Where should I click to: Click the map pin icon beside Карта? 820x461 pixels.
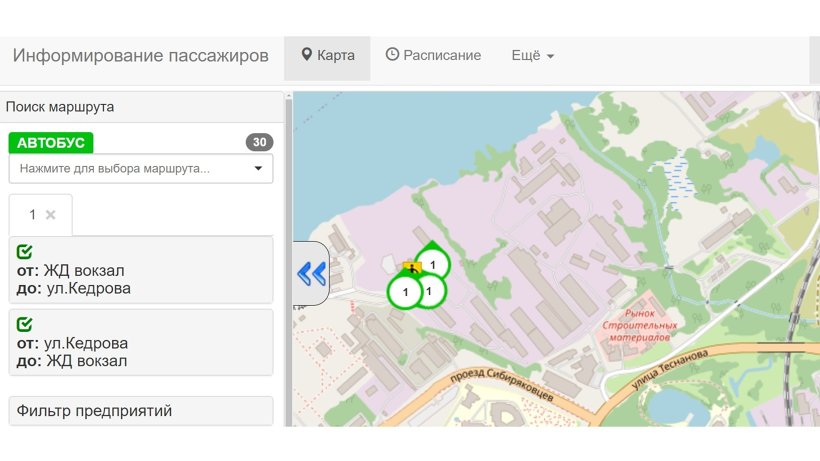tap(307, 55)
